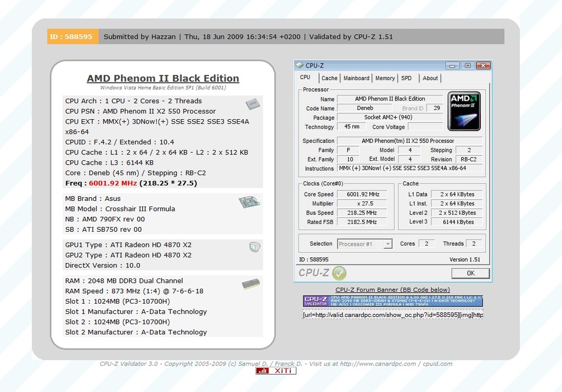Open the Processor #1 selection dropdown
562x392 pixels.
coord(365,244)
